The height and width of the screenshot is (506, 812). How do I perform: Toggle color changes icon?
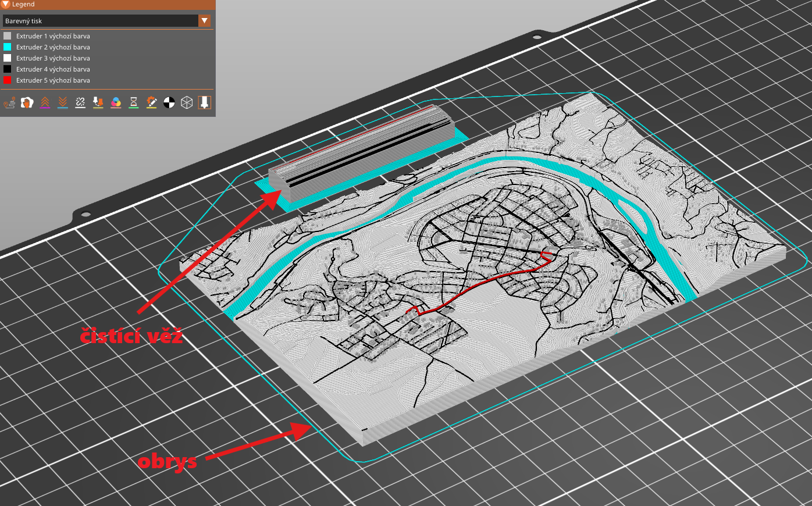[116, 103]
